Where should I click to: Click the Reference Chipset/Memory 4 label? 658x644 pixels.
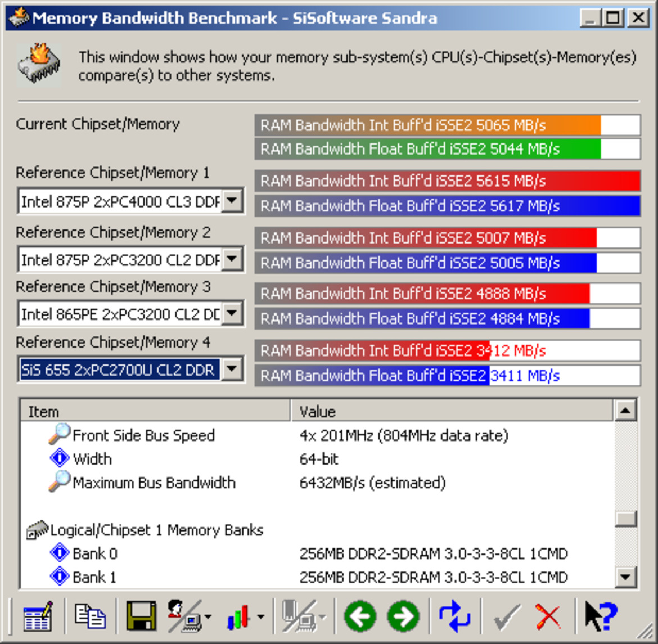tap(113, 342)
